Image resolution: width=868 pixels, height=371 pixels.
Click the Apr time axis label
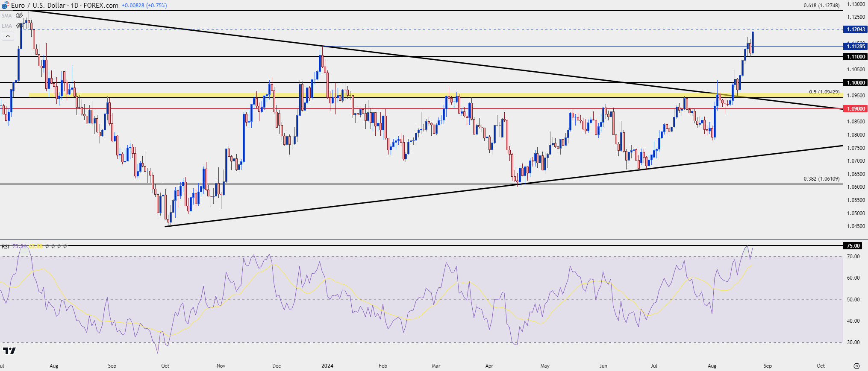(489, 366)
